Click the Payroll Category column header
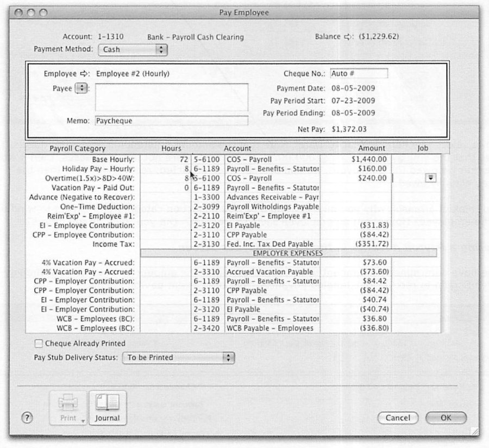 (77, 148)
